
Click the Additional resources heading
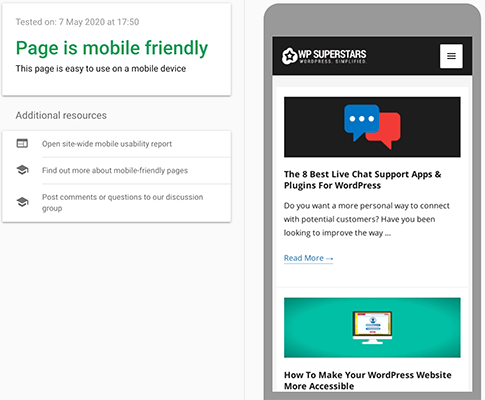point(61,115)
